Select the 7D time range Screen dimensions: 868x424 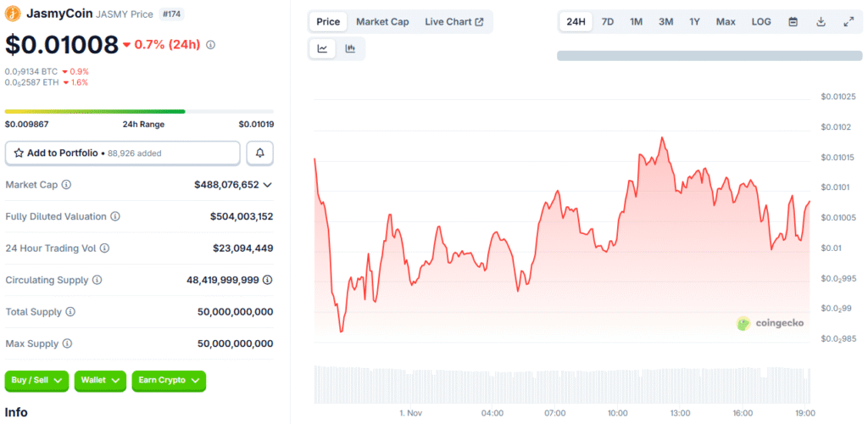(608, 22)
